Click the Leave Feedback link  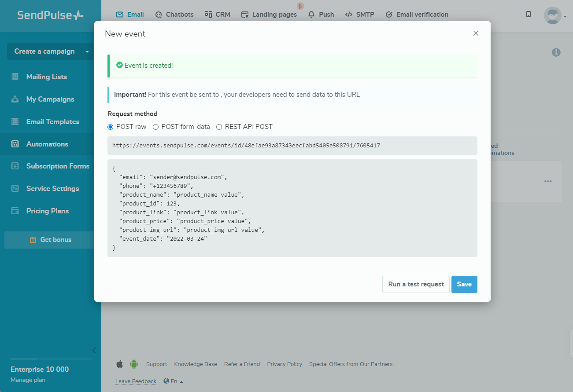tap(136, 381)
